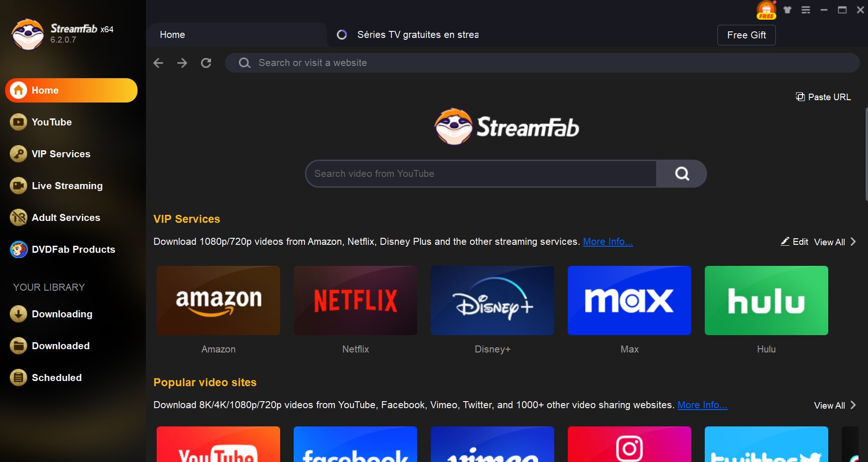
Task: Expand View All for VIP Services
Action: pyautogui.click(x=835, y=242)
